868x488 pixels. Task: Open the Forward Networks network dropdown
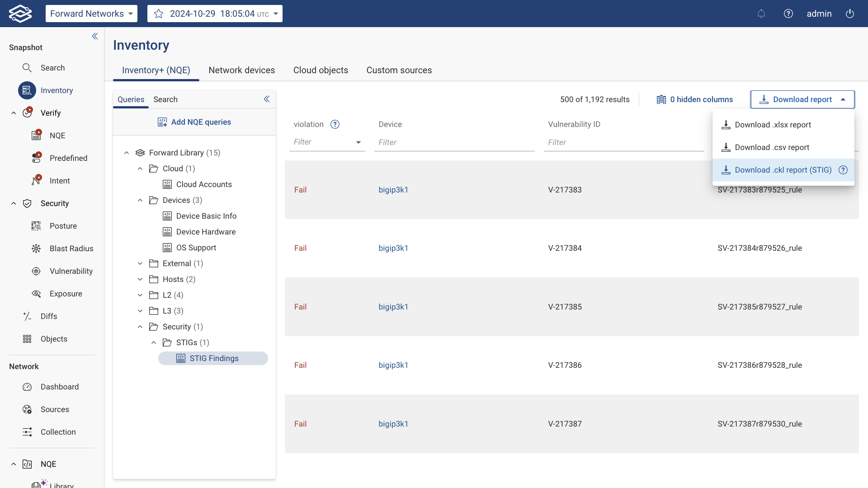point(91,14)
